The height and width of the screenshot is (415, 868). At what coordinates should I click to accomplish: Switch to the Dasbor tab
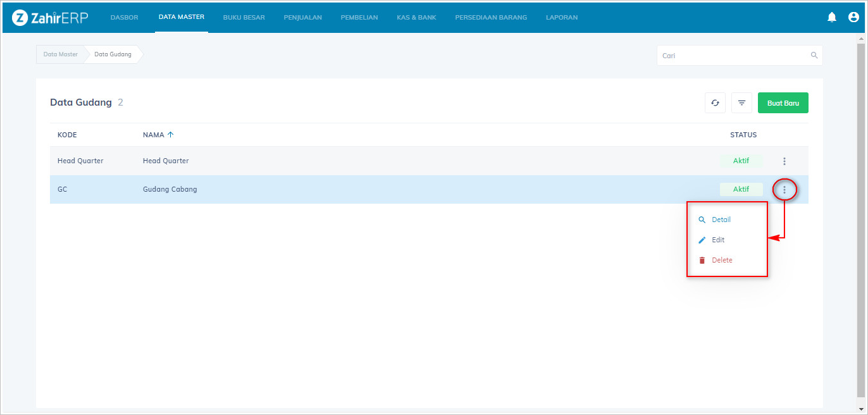124,18
